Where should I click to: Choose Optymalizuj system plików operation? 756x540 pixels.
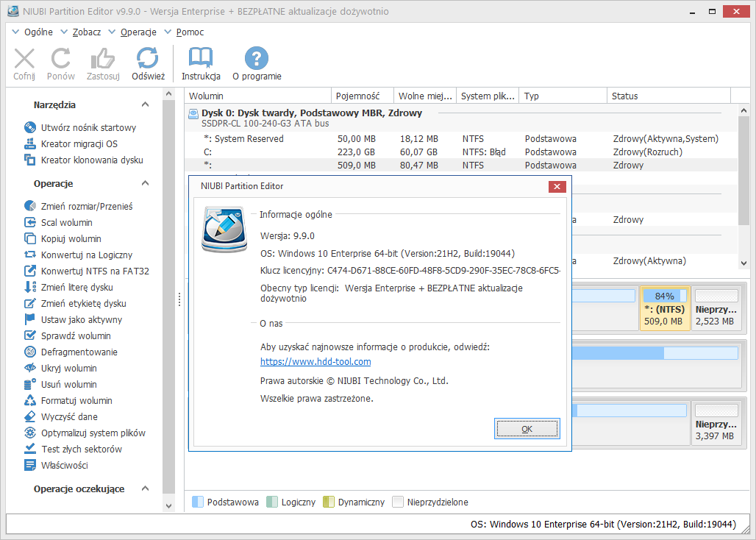85,433
